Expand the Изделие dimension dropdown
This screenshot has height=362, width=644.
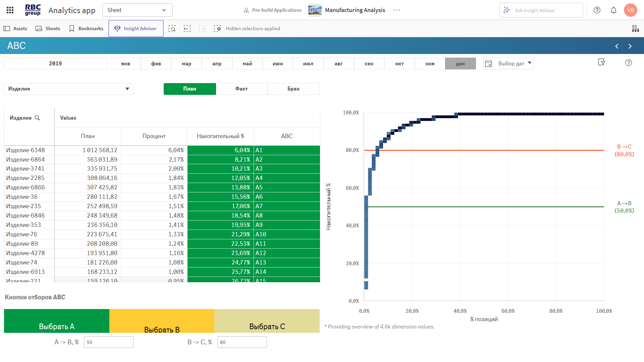127,89
